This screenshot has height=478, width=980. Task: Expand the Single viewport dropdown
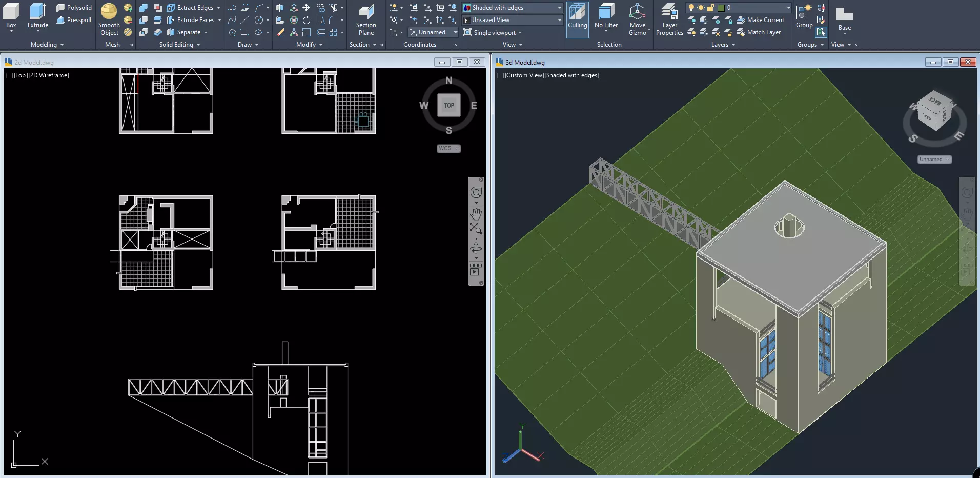tap(493, 32)
